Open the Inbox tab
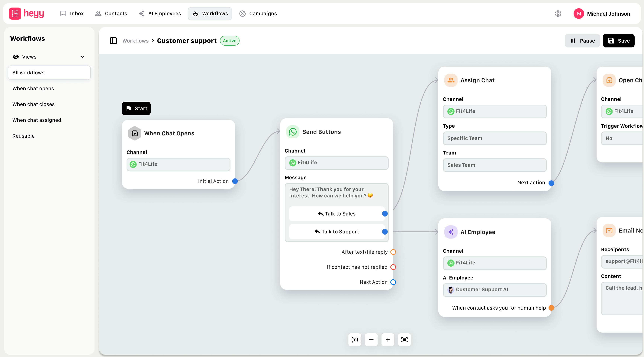Viewport: 644px width, 357px height. point(72,14)
